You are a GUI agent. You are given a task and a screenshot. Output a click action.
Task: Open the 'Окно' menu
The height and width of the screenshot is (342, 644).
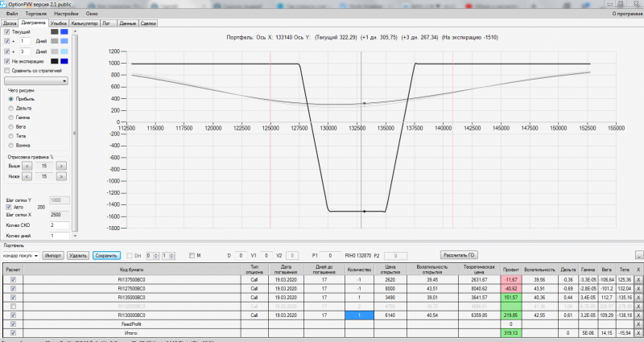(x=92, y=14)
